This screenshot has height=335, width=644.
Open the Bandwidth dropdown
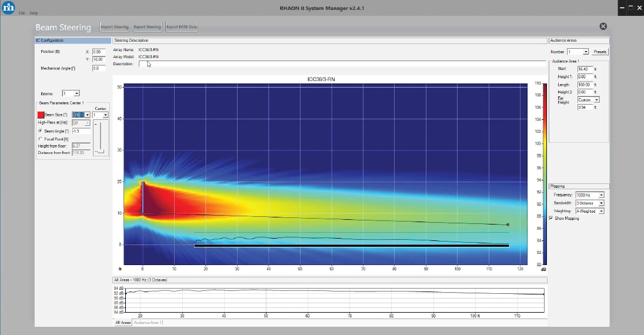pos(600,203)
